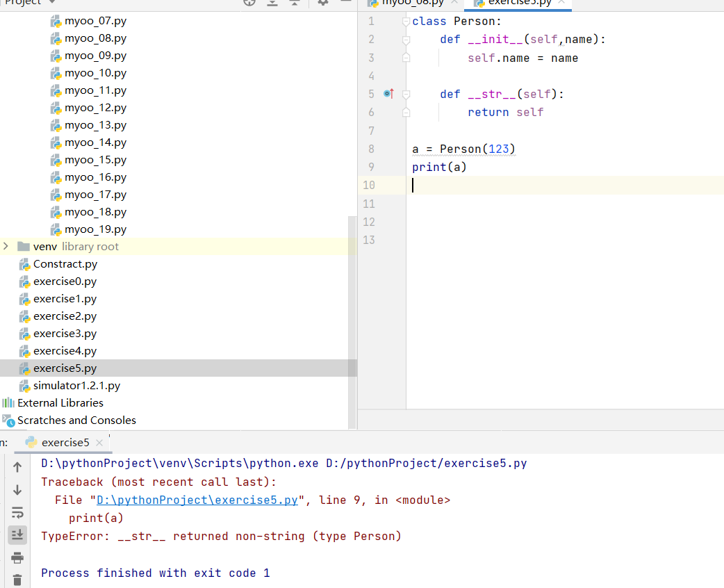Click line number 9 in gutter
Screen dimensions: 724x588
pos(371,167)
